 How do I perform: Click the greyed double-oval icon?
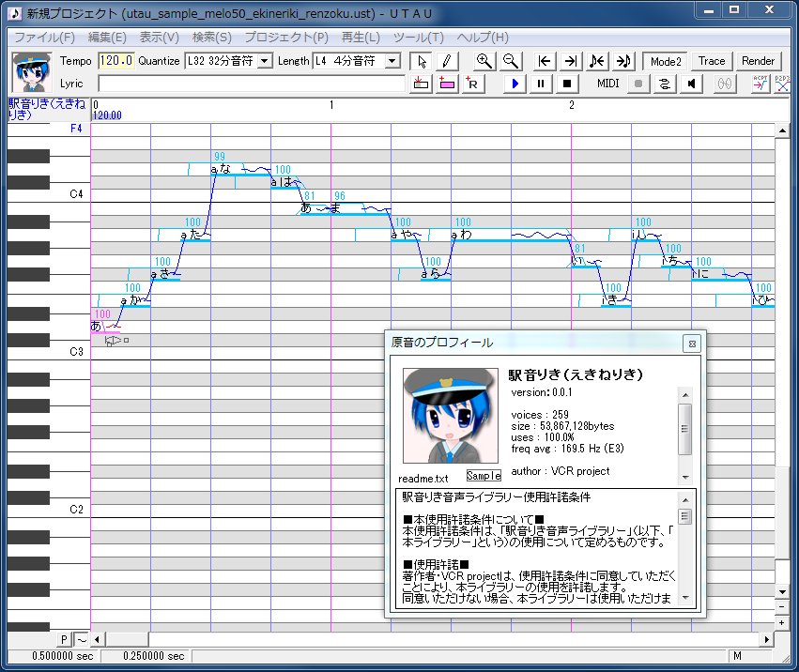pos(724,84)
